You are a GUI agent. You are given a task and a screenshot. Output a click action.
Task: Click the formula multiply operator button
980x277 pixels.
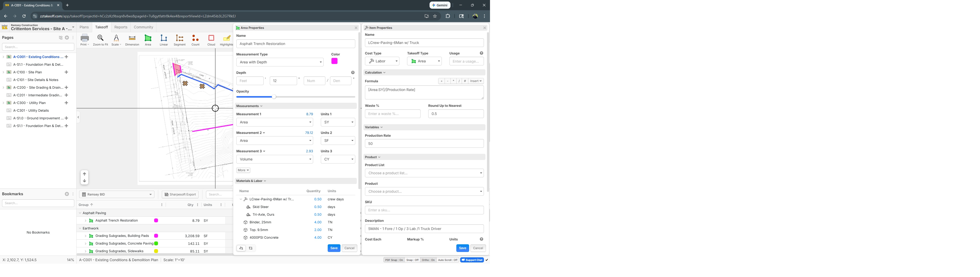point(453,81)
